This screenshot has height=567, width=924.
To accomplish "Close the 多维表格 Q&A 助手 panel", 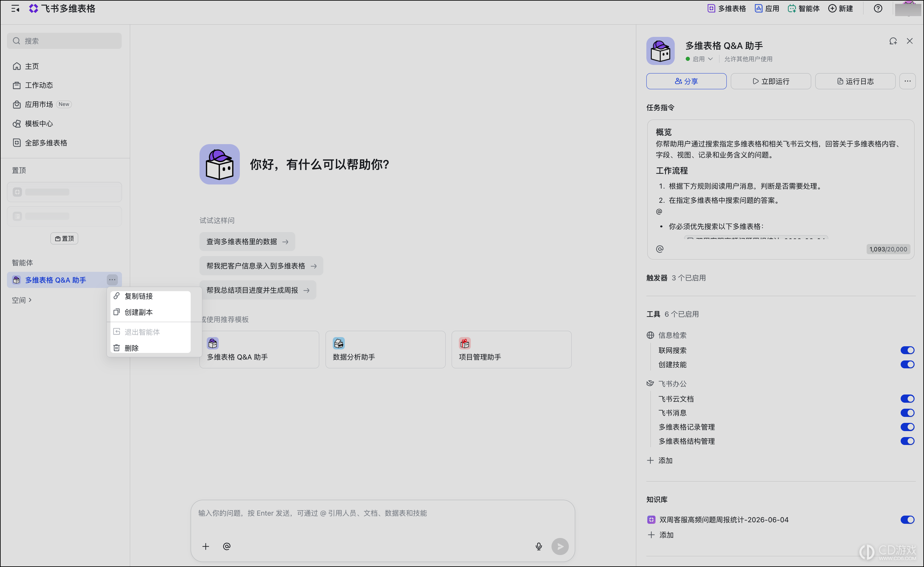I will (910, 41).
